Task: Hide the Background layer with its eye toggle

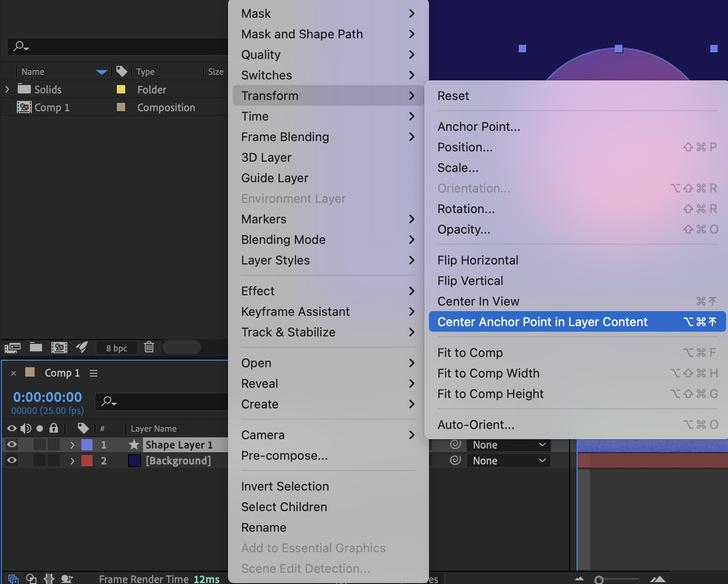Action: (12, 460)
